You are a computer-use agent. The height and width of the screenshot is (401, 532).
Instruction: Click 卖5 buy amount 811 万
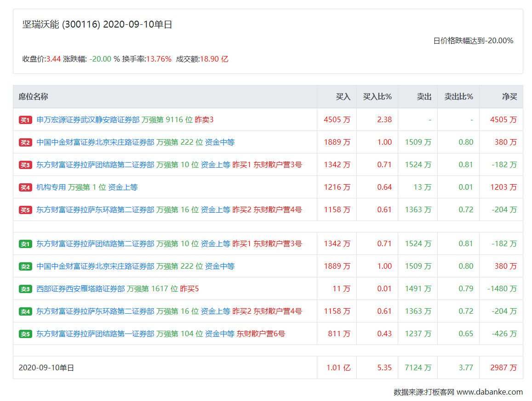click(x=339, y=334)
